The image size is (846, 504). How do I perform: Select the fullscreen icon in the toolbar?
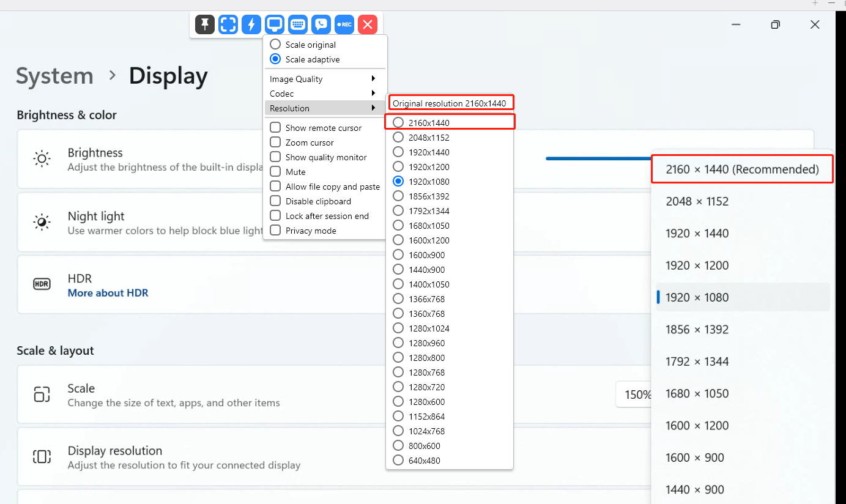(x=228, y=24)
